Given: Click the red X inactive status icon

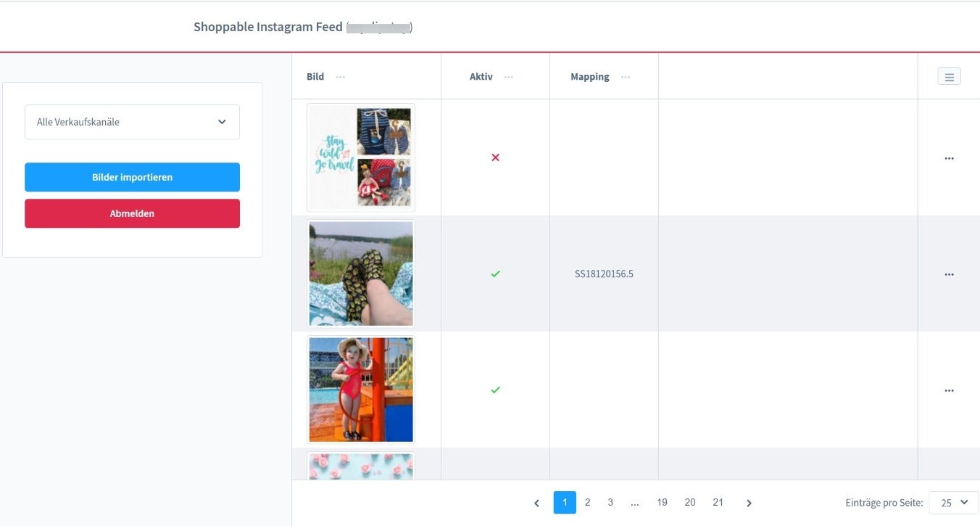Looking at the screenshot, I should [495, 157].
